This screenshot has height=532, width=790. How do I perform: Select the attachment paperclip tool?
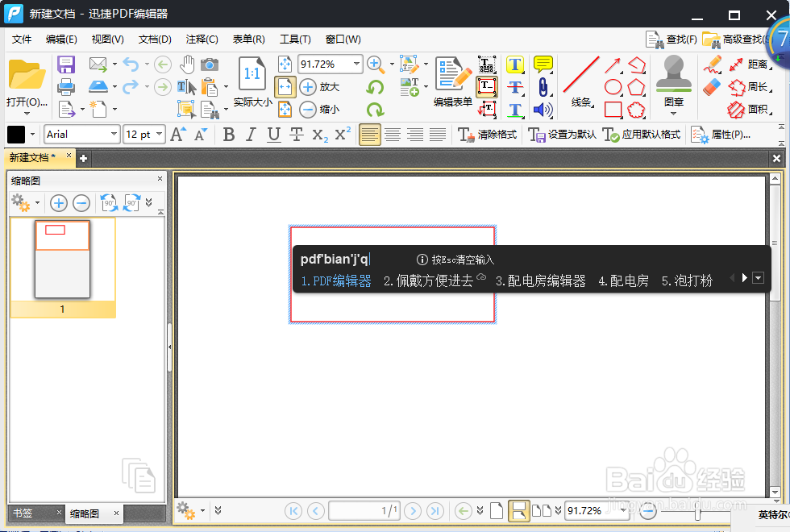(544, 86)
